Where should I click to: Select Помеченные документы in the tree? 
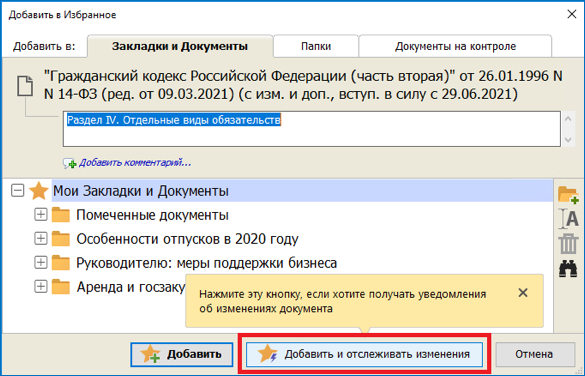(152, 215)
